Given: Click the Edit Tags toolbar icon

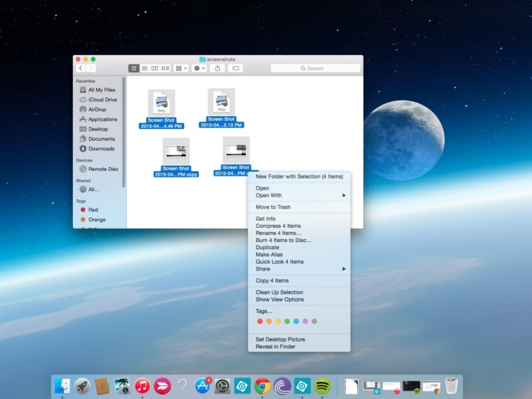Looking at the screenshot, I should coord(235,68).
